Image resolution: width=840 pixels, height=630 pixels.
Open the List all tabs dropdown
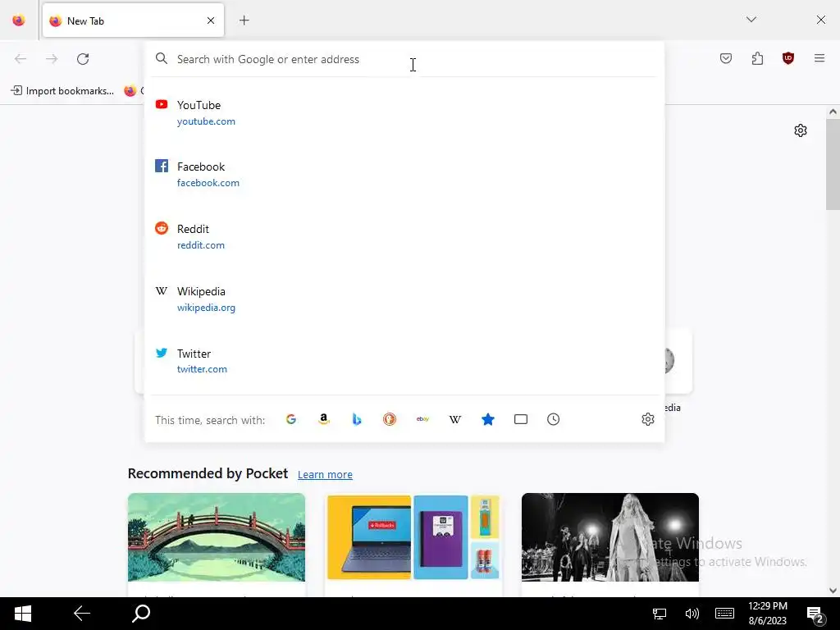[751, 20]
